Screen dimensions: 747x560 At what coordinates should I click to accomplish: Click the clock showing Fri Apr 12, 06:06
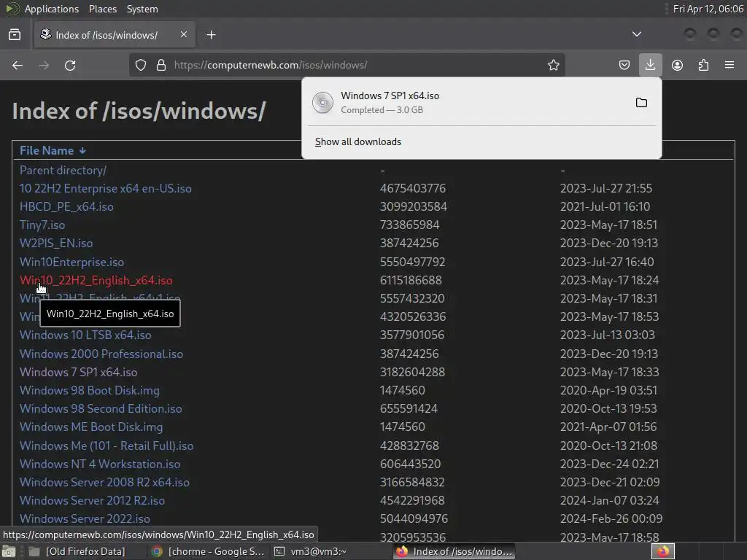tap(708, 9)
